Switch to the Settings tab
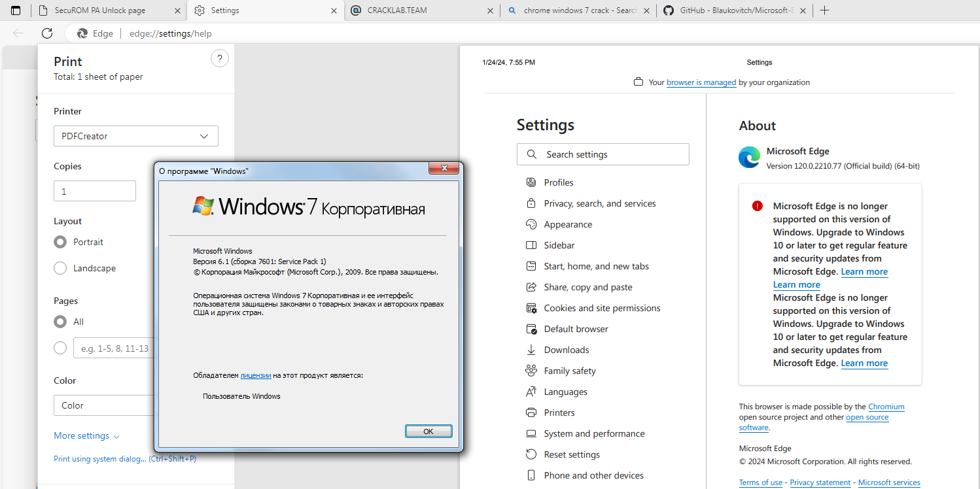The width and height of the screenshot is (980, 489). [265, 10]
